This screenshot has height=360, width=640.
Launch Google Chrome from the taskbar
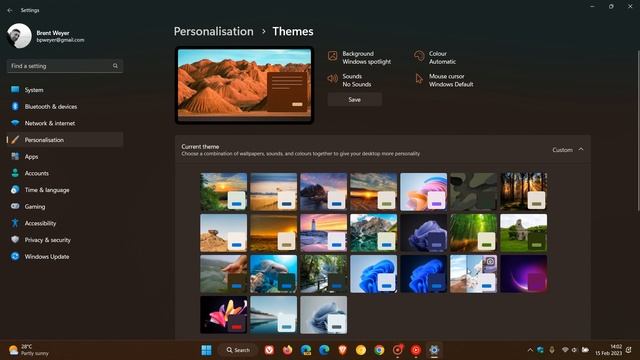(x=379, y=350)
